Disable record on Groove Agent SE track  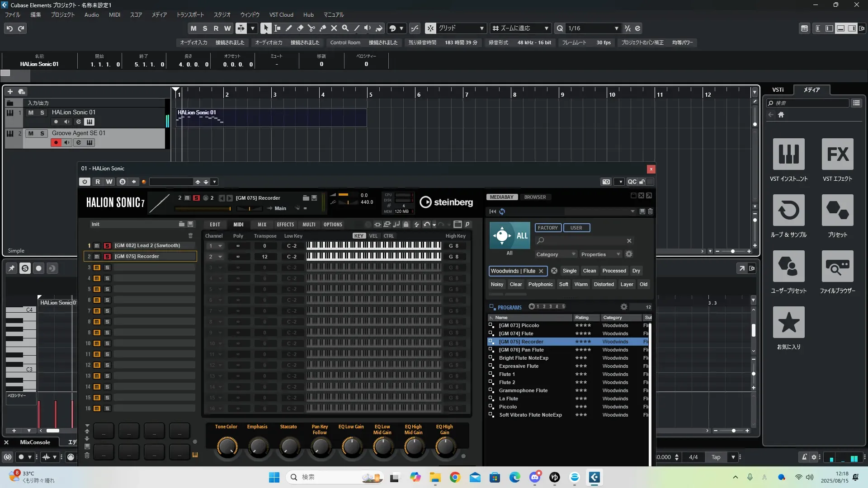[56, 143]
